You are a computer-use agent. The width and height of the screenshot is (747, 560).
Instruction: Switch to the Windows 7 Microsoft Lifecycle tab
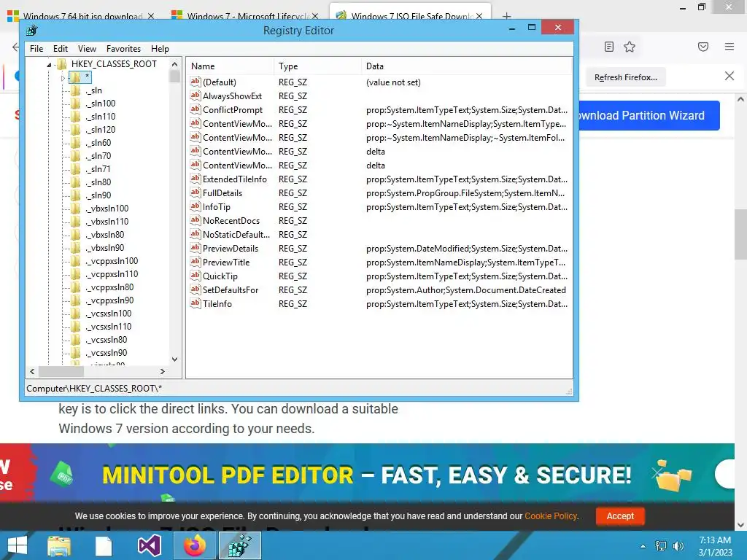point(248,16)
